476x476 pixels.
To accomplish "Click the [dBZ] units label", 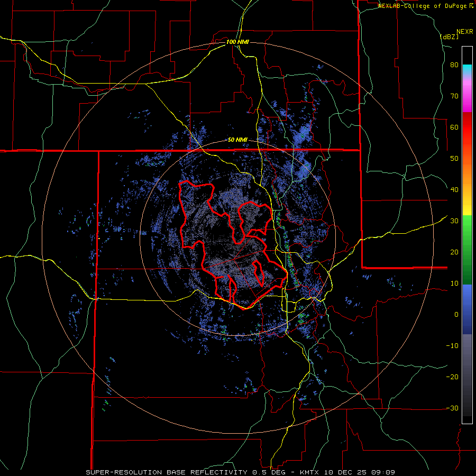I will click(449, 36).
